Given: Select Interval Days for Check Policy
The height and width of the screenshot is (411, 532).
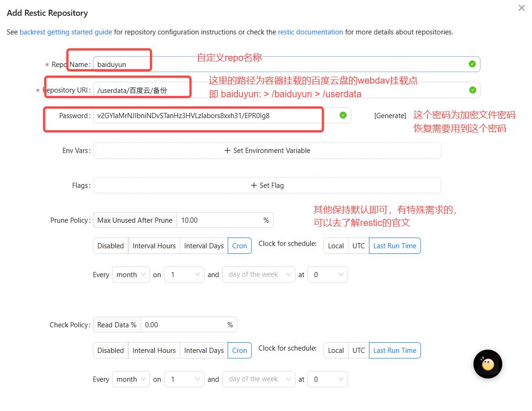Looking at the screenshot, I should [204, 351].
